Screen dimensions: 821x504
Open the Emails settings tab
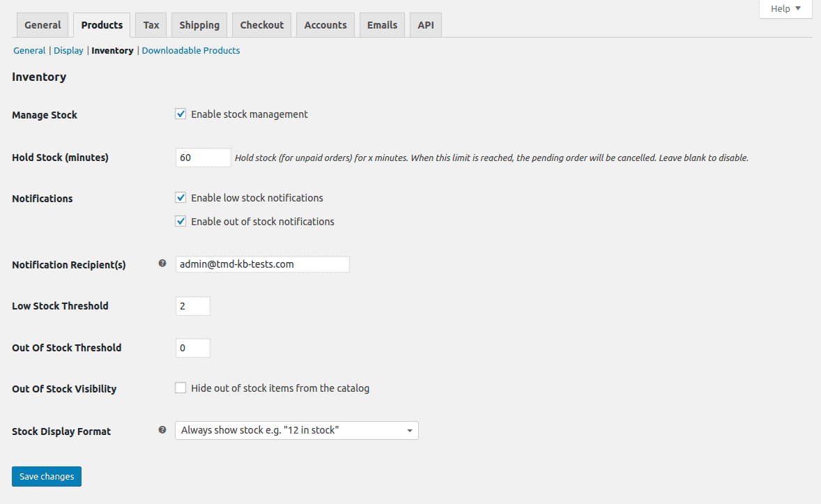(382, 24)
